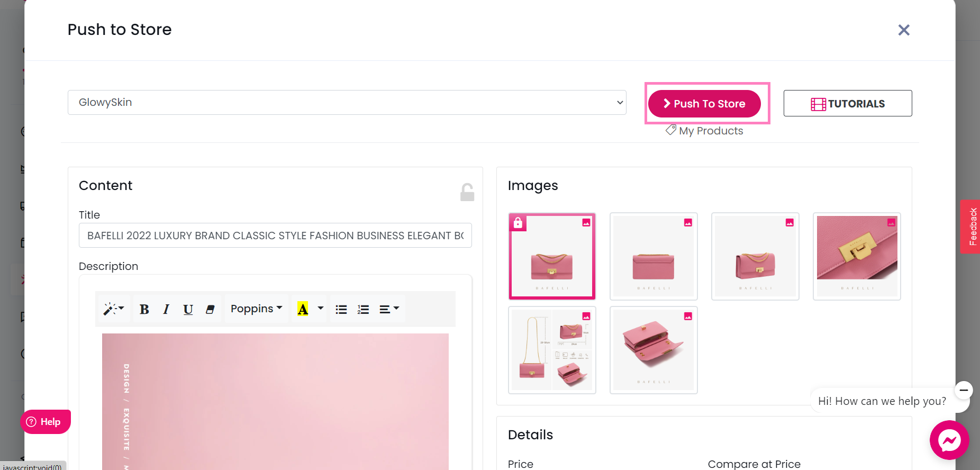Select the angled-view bag image thumbnail

[x=755, y=256]
